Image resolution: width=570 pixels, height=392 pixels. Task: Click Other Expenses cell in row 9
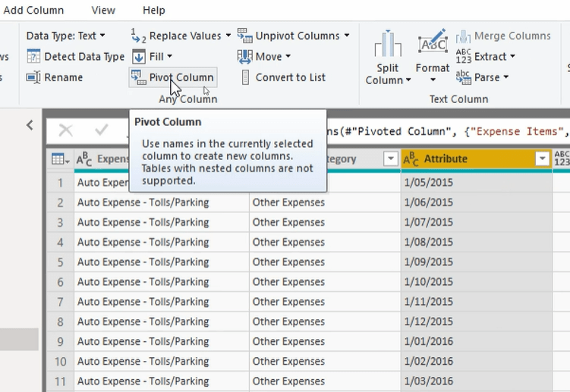pyautogui.click(x=325, y=341)
